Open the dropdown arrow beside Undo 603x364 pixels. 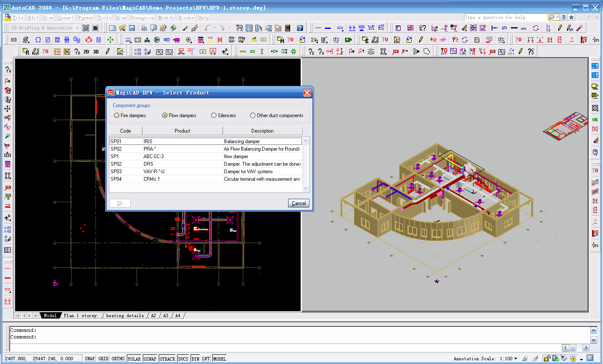pos(215,28)
